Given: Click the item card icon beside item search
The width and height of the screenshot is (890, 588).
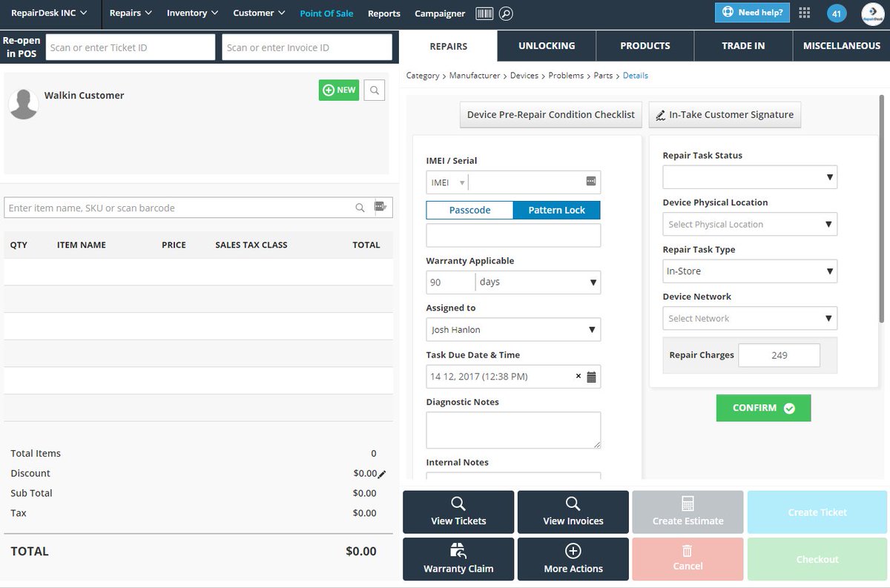Looking at the screenshot, I should point(381,207).
